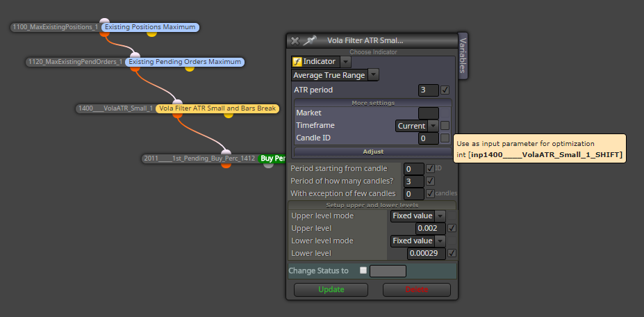This screenshot has height=317, width=644.
Task: Click Setup upper and lower levels header
Action: click(x=372, y=205)
